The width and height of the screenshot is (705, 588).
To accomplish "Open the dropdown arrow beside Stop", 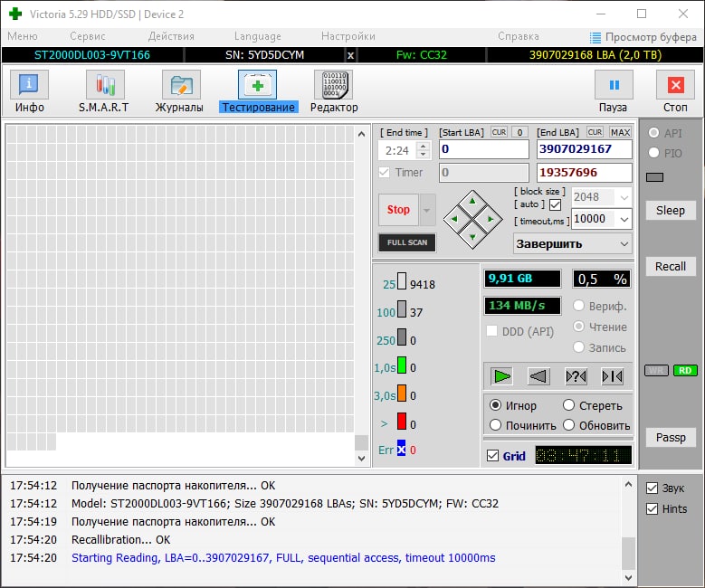I will pyautogui.click(x=426, y=210).
